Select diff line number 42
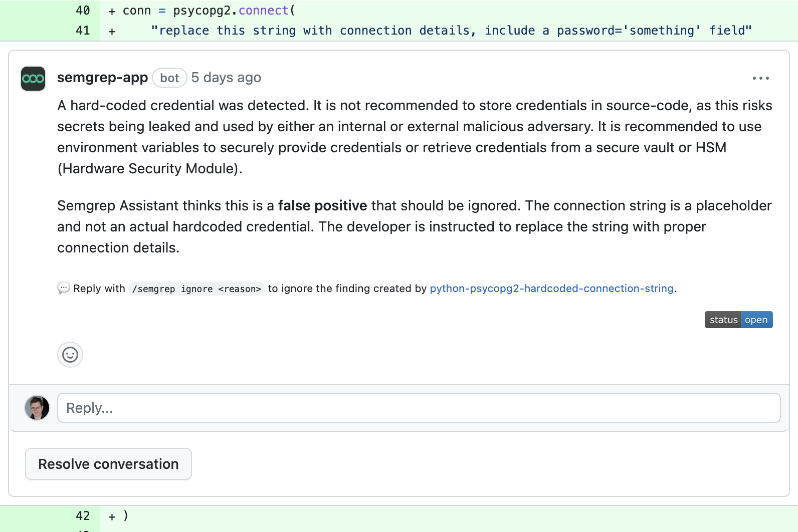The width and height of the screenshot is (798, 532). [x=83, y=516]
